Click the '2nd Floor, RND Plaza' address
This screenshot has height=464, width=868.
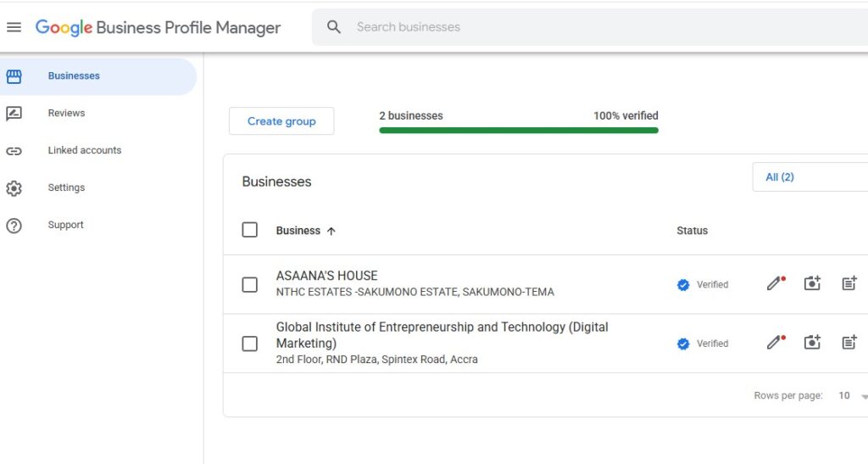(376, 360)
